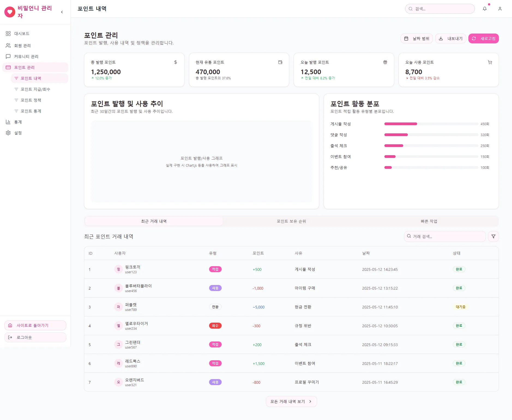Collapse the sidebar with the chevron arrow

pos(62,12)
